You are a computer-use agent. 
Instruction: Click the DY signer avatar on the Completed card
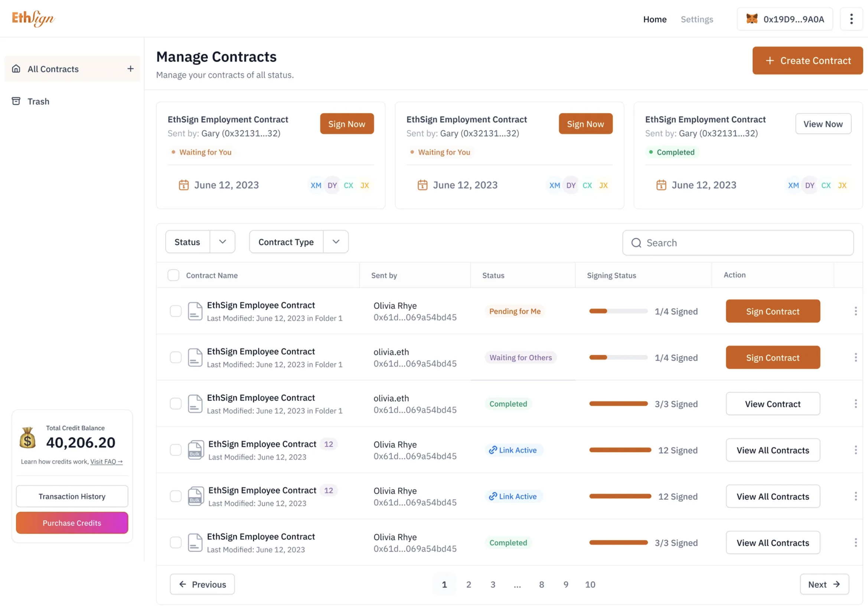tap(809, 186)
